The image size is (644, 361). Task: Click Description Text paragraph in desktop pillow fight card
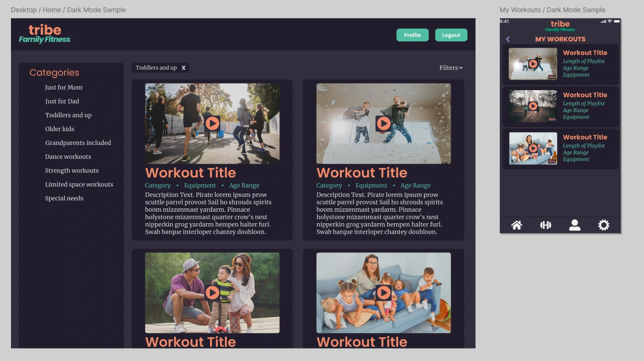point(380,213)
